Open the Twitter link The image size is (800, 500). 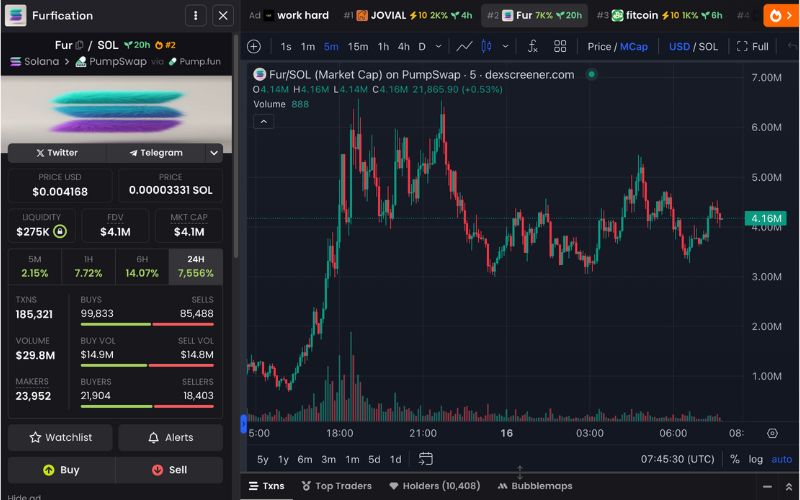pos(57,153)
